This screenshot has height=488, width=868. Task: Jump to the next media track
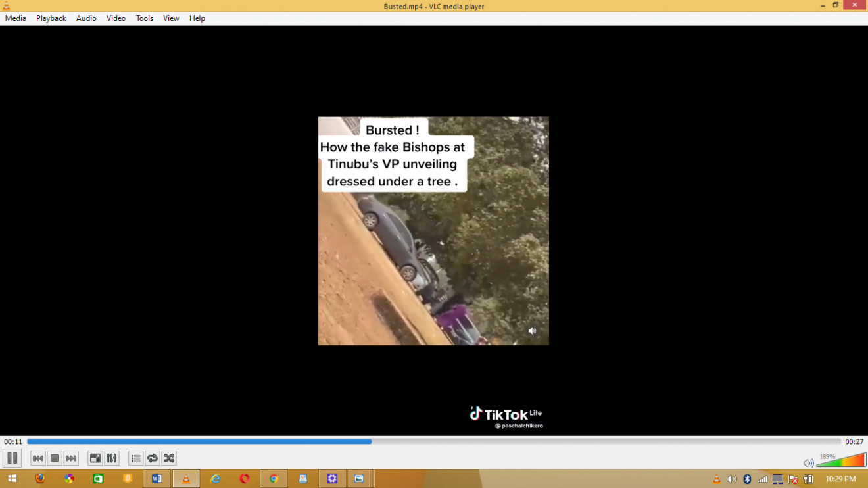71,458
